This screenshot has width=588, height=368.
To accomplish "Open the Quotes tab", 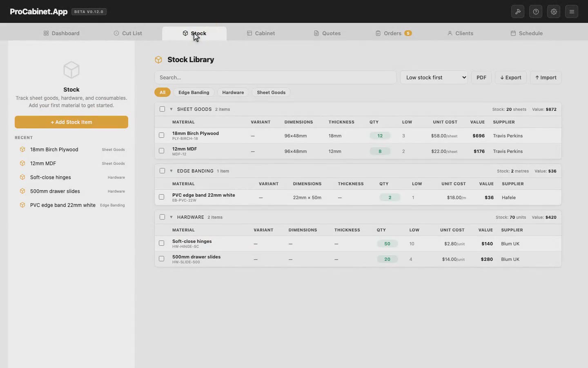I will click(327, 33).
